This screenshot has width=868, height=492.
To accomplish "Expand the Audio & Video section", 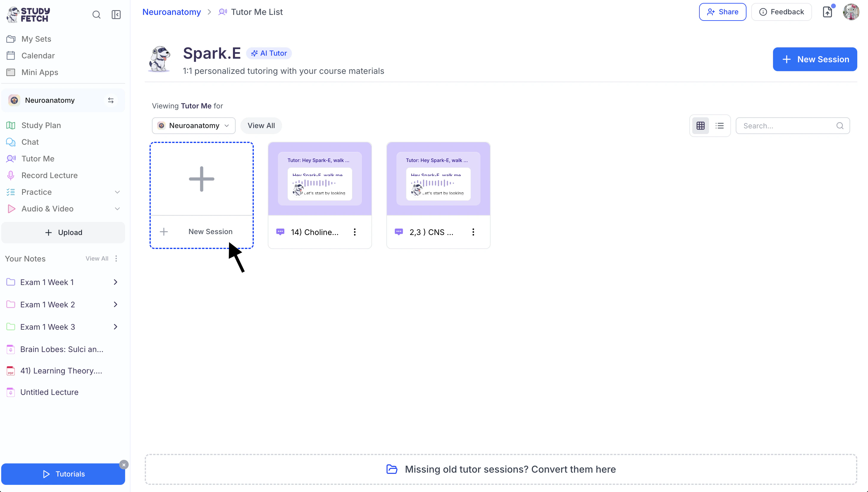I will coord(117,209).
